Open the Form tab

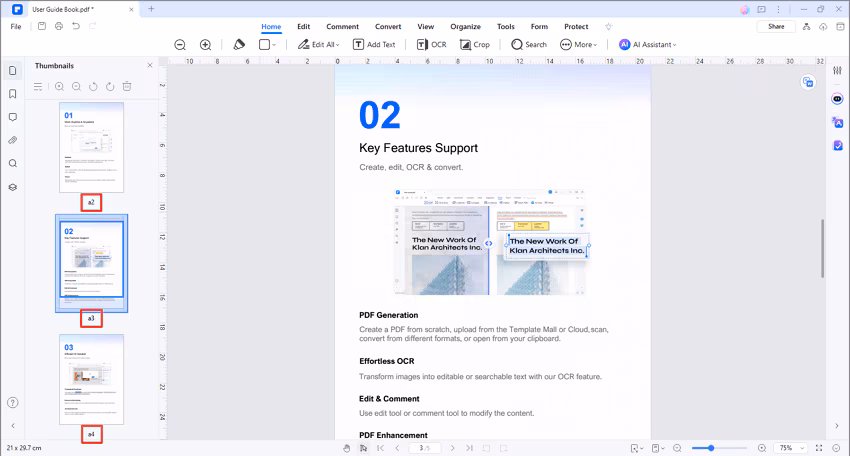point(539,27)
